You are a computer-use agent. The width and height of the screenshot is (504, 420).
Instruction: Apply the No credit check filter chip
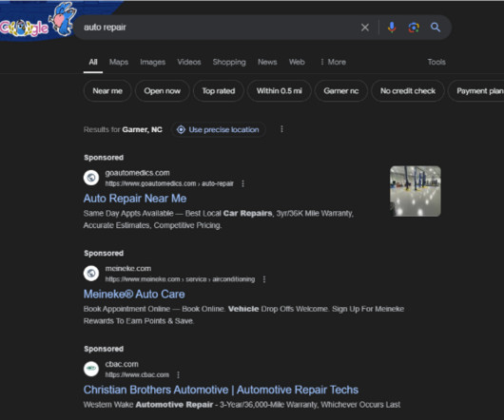pos(408,91)
